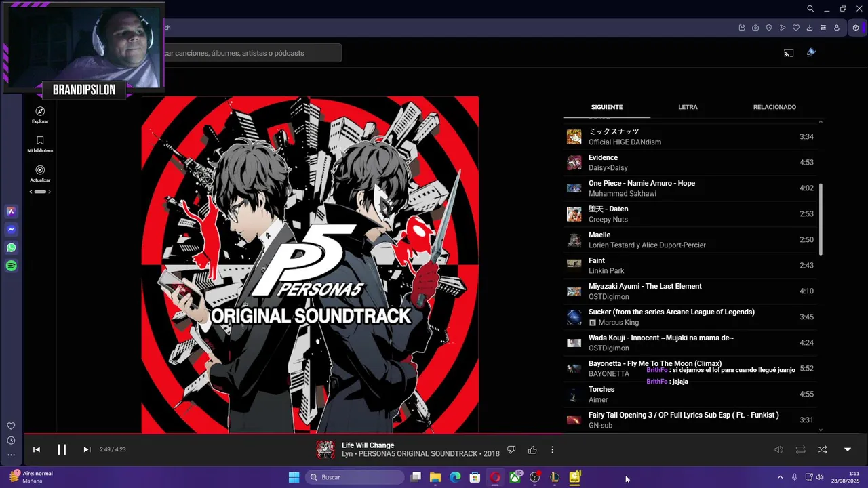Image resolution: width=868 pixels, height=488 pixels.
Task: Dislike the song Life Will Change
Action: (x=512, y=449)
